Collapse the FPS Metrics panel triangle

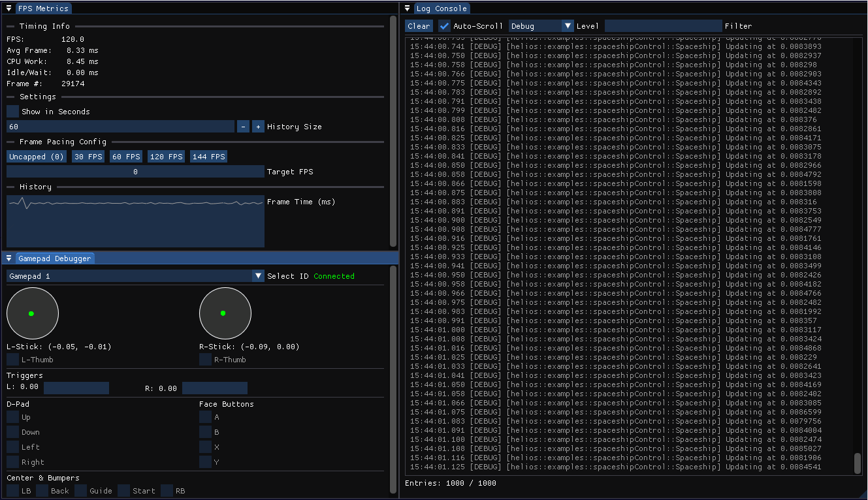[9, 8]
